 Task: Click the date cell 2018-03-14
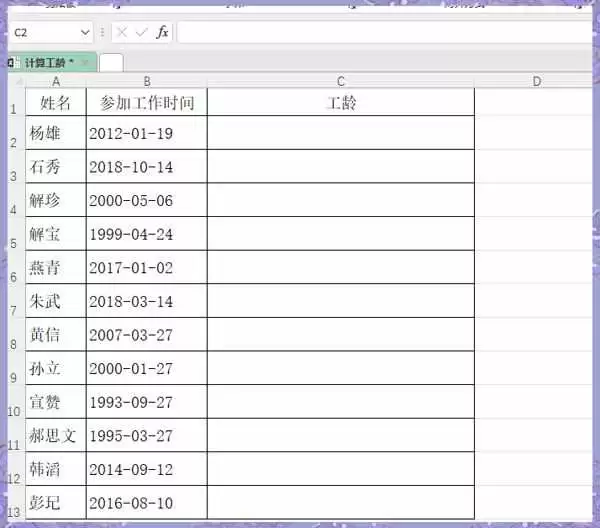[x=147, y=301]
